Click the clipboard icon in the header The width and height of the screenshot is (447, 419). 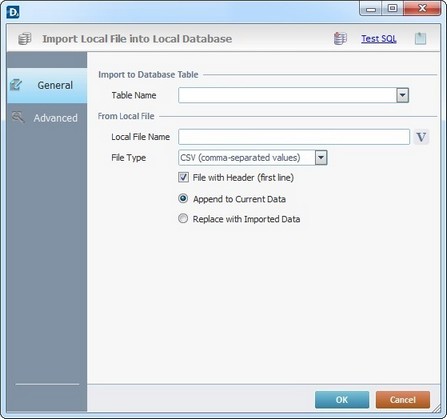tap(420, 39)
